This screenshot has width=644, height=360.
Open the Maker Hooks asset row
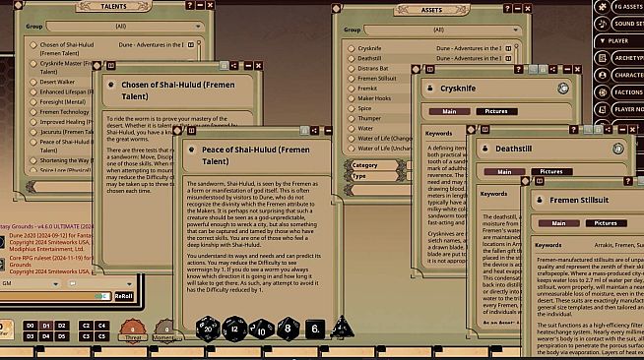374,98
